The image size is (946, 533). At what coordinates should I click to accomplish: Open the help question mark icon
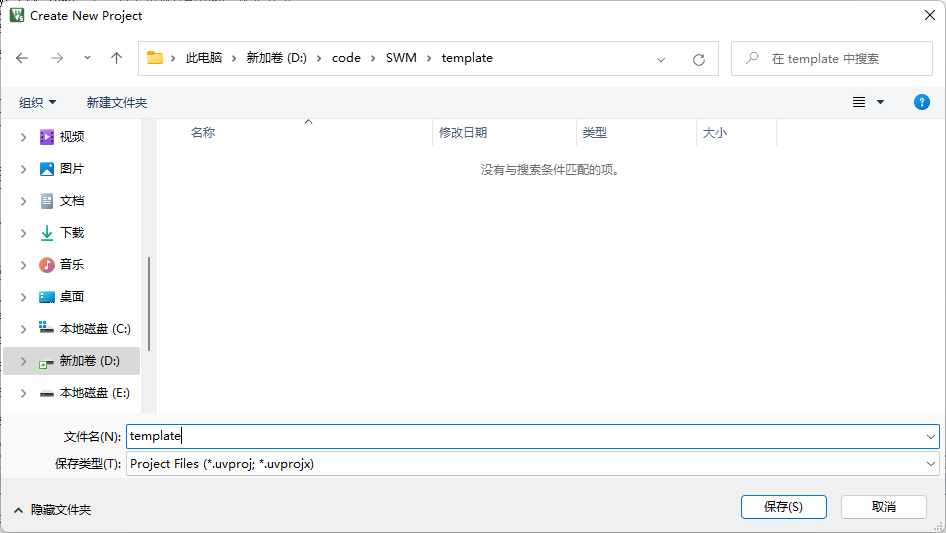(922, 102)
